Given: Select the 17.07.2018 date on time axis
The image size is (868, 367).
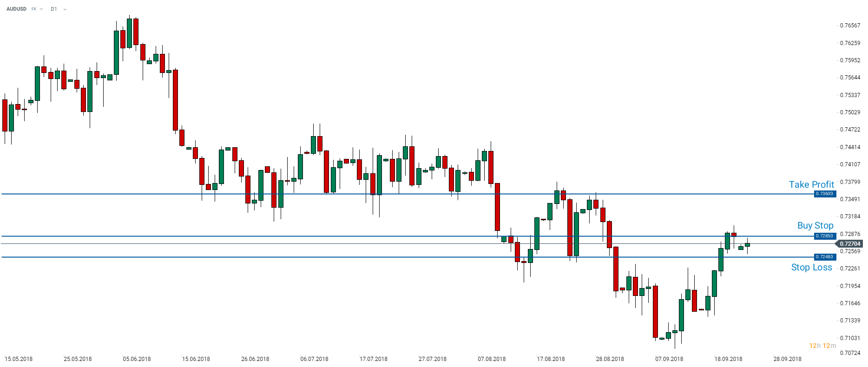Looking at the screenshot, I should coord(374,359).
